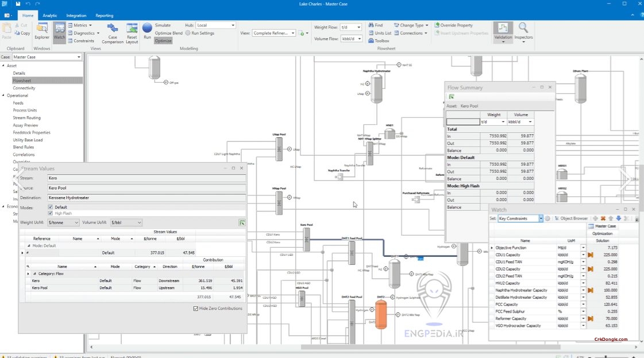Viewport: 644px width, 358px height.
Task: Open Connections menu button
Action: [411, 33]
